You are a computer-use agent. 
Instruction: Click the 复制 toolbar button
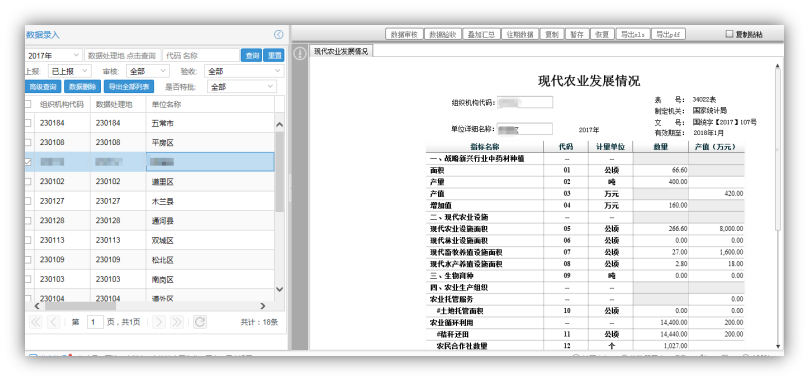click(x=552, y=34)
